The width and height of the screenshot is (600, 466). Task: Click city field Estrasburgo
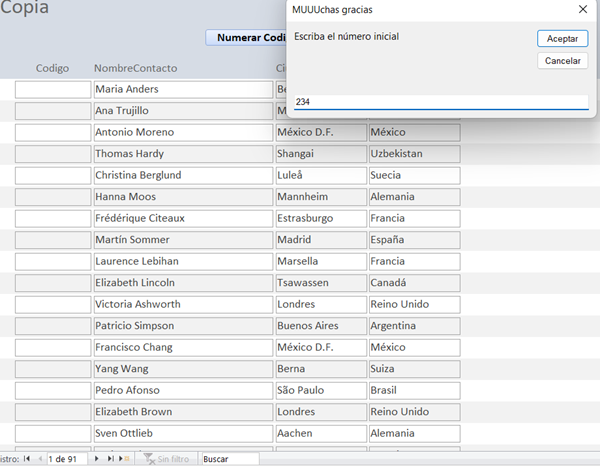[x=321, y=218]
